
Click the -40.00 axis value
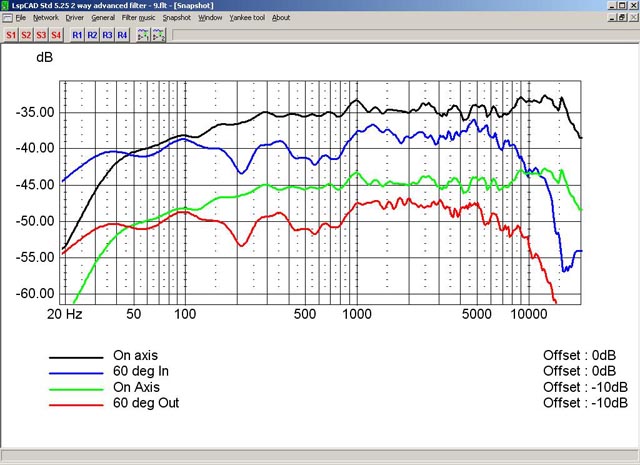tap(35, 148)
